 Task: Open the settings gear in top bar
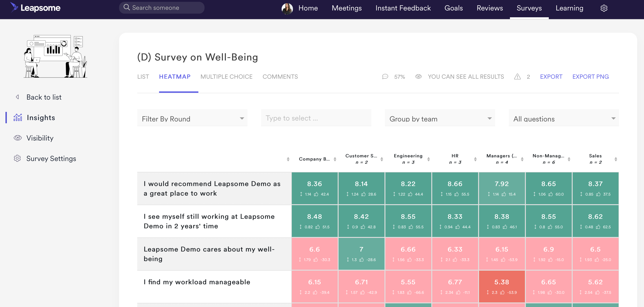pyautogui.click(x=604, y=8)
